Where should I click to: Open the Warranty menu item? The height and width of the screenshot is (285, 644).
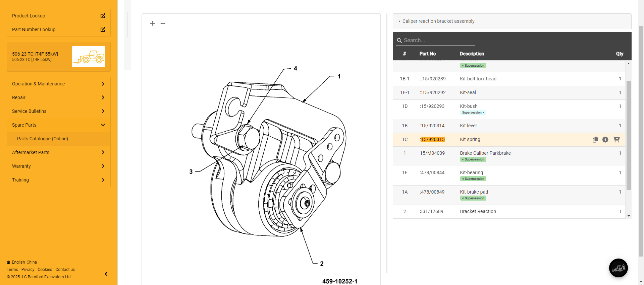coord(59,166)
